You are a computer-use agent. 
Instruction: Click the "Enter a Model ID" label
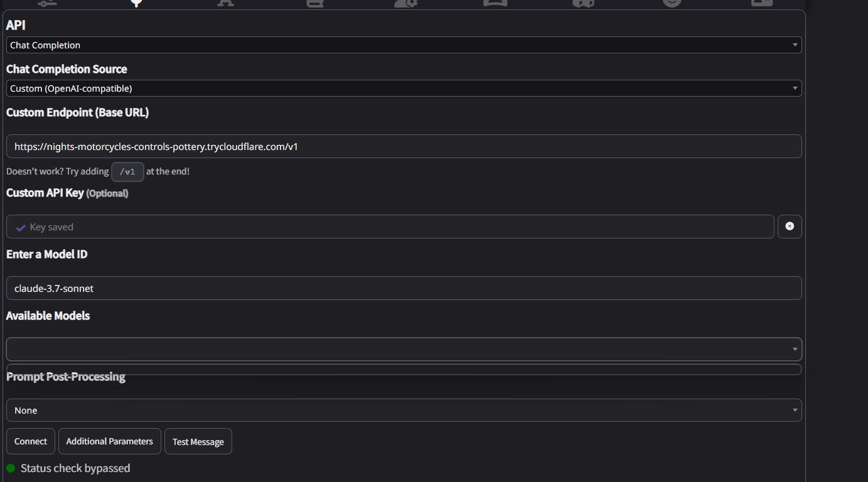(x=47, y=254)
